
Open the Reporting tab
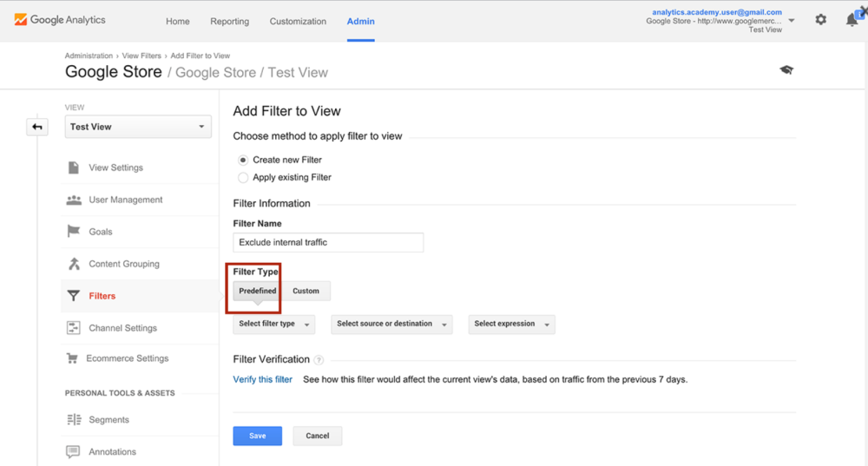[229, 21]
